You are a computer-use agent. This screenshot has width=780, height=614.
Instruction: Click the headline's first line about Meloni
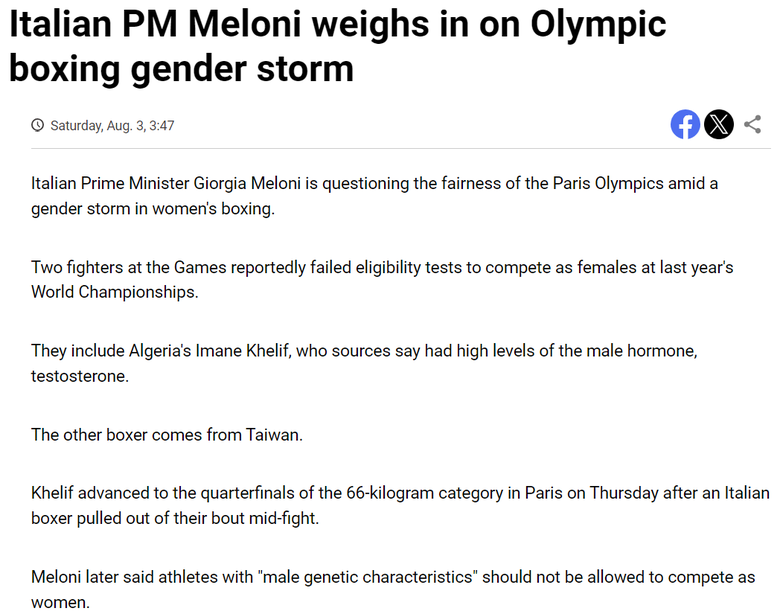337,24
